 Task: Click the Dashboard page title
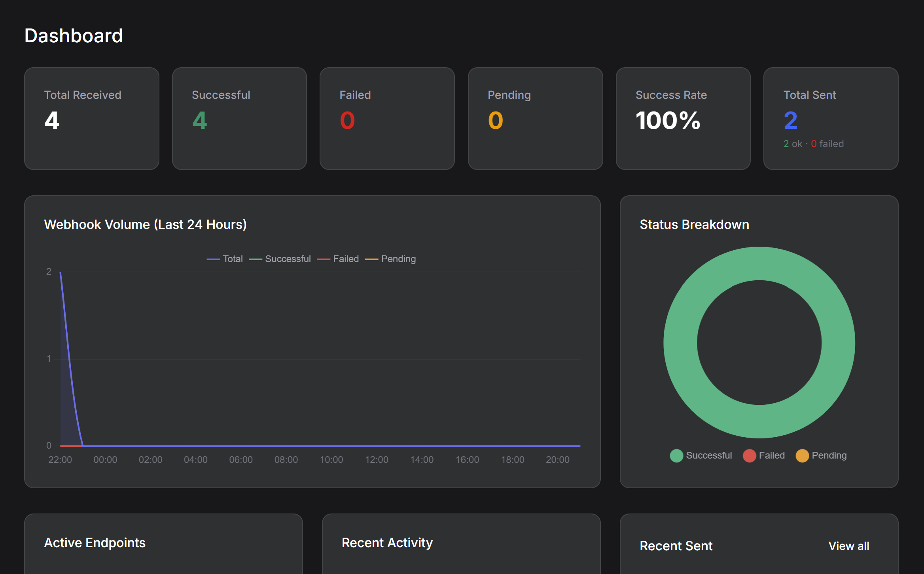click(74, 35)
